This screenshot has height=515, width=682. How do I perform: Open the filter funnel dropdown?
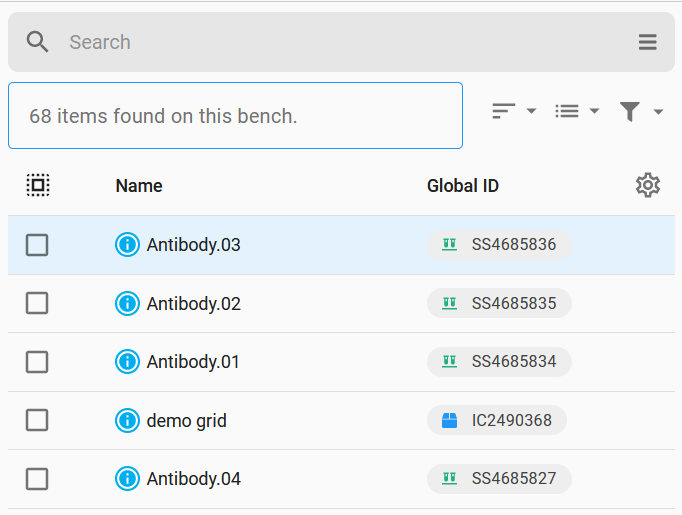pos(641,111)
